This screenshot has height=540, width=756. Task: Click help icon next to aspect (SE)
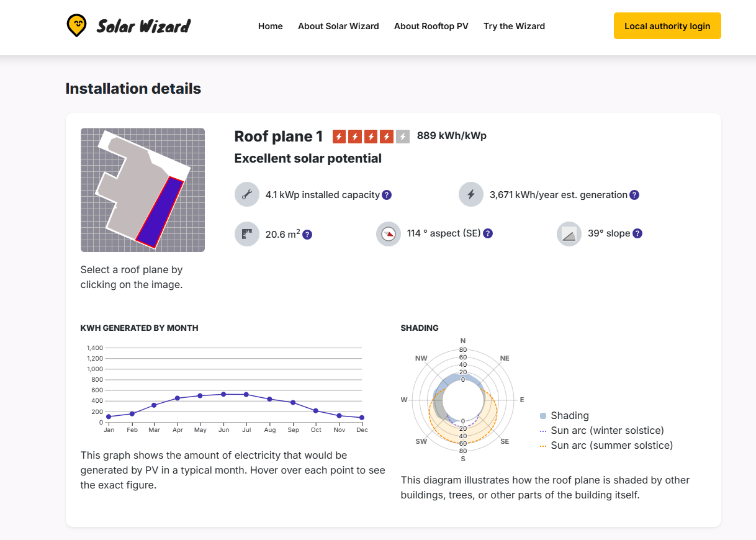[488, 233]
